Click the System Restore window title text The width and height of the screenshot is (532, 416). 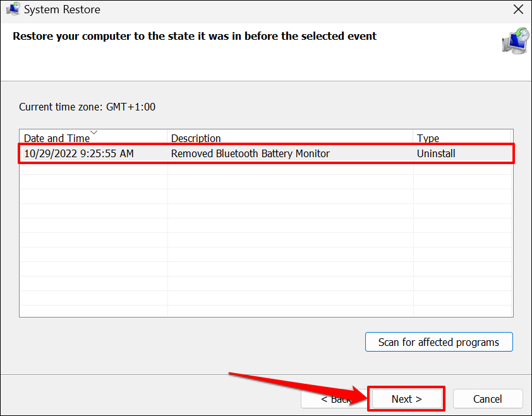click(62, 9)
